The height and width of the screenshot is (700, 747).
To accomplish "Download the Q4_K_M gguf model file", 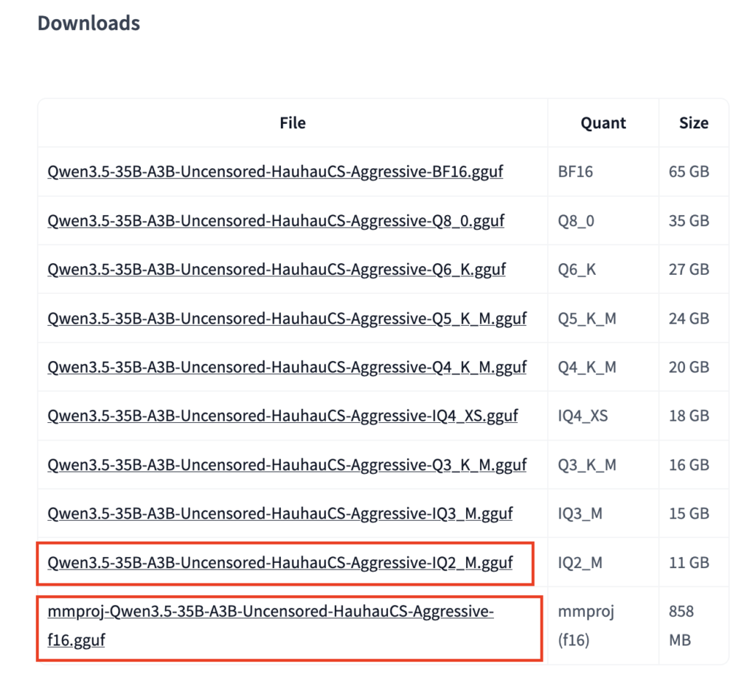I will [x=287, y=367].
